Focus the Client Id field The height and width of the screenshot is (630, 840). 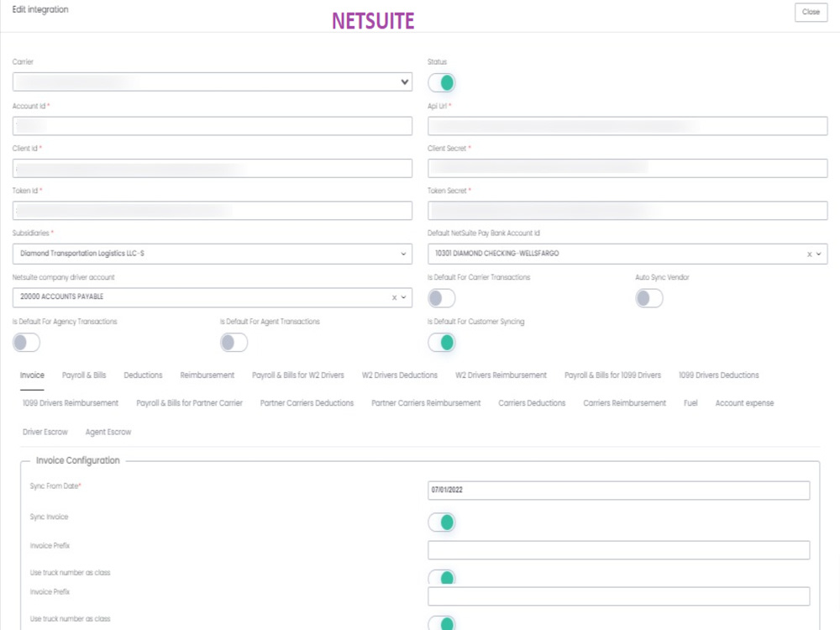(x=213, y=168)
